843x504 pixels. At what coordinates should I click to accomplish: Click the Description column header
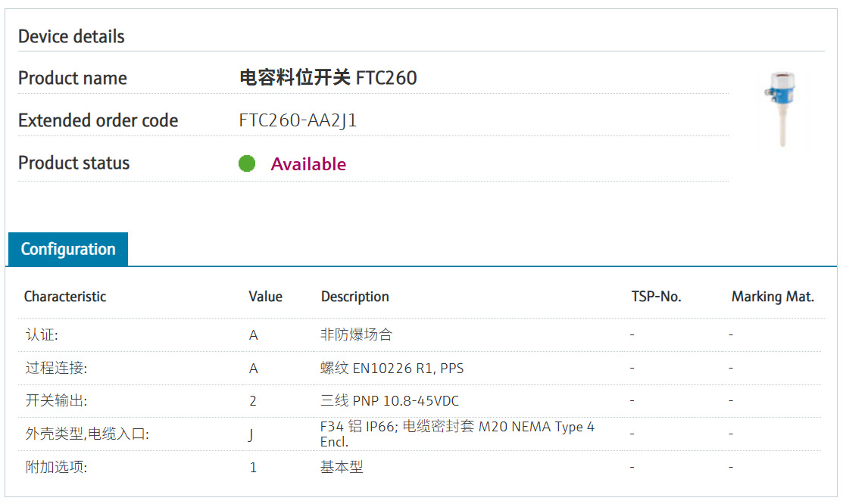coord(354,297)
